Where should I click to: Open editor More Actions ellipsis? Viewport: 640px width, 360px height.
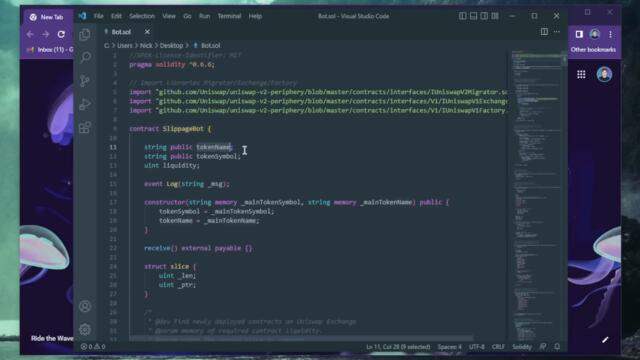(557, 32)
